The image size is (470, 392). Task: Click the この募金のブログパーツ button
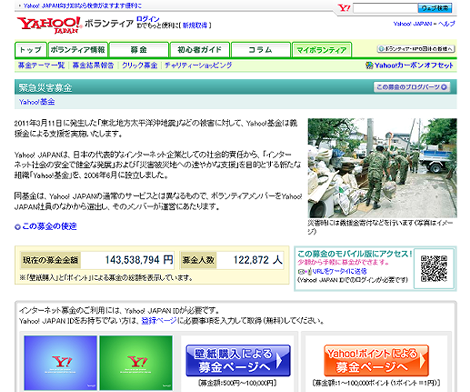pos(412,87)
